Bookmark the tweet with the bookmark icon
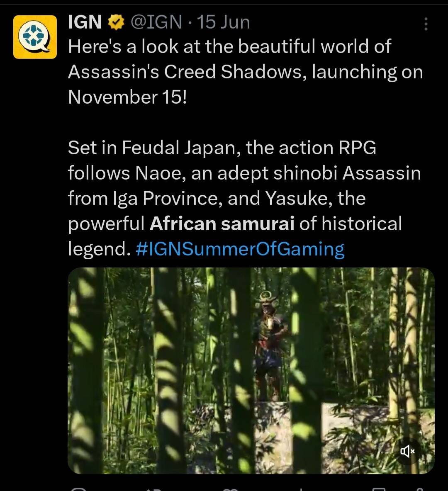The height and width of the screenshot is (491, 448). (378, 489)
